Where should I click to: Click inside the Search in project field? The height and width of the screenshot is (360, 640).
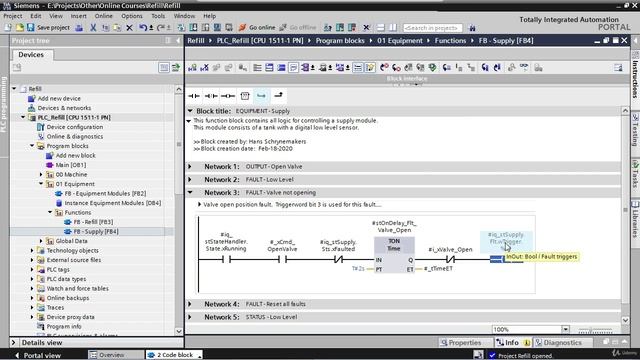coord(432,28)
